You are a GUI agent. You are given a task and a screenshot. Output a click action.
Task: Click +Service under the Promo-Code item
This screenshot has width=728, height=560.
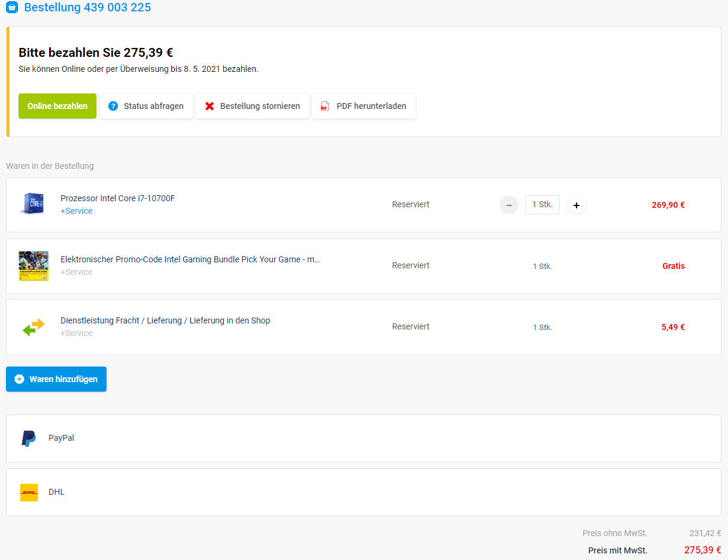(77, 272)
